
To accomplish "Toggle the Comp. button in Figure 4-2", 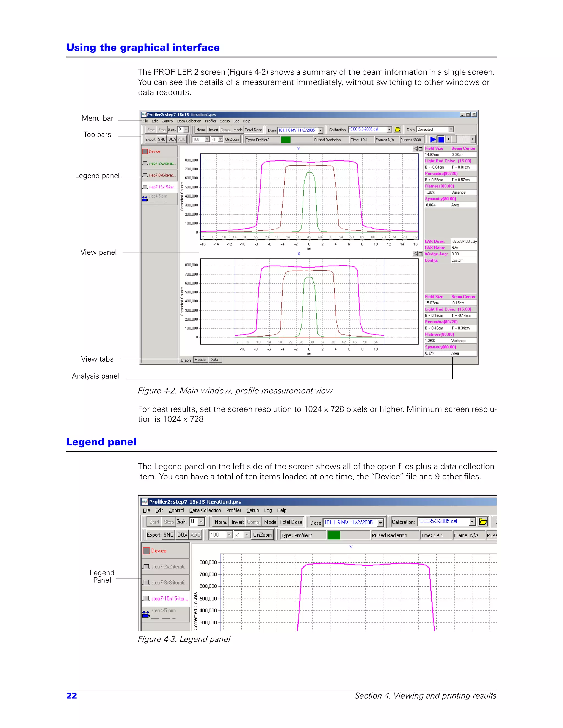I will click(x=225, y=130).
